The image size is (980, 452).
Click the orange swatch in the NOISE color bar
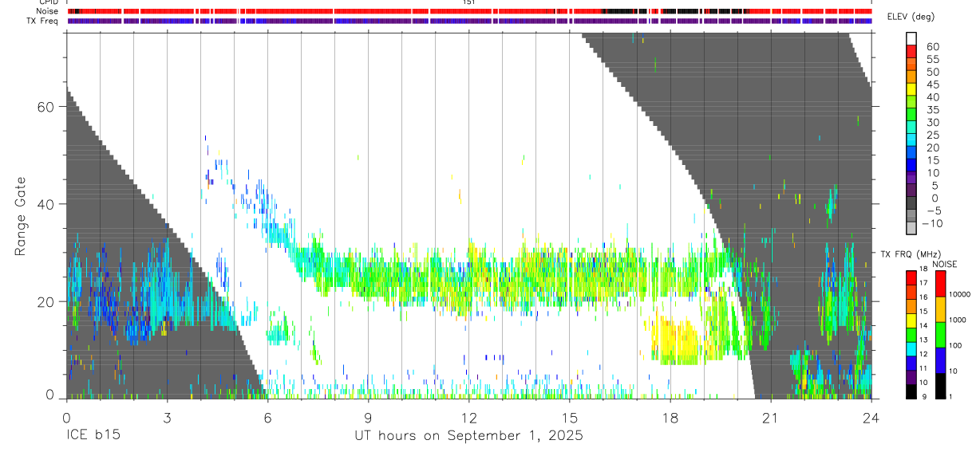(940, 309)
